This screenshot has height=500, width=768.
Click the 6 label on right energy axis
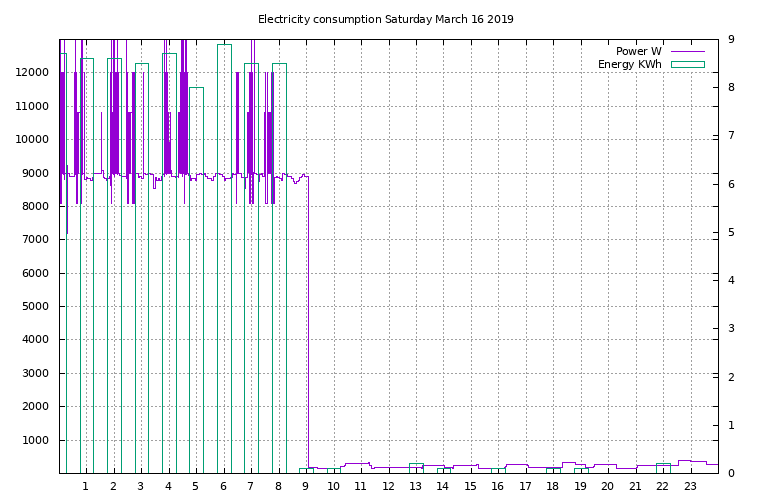[731, 184]
